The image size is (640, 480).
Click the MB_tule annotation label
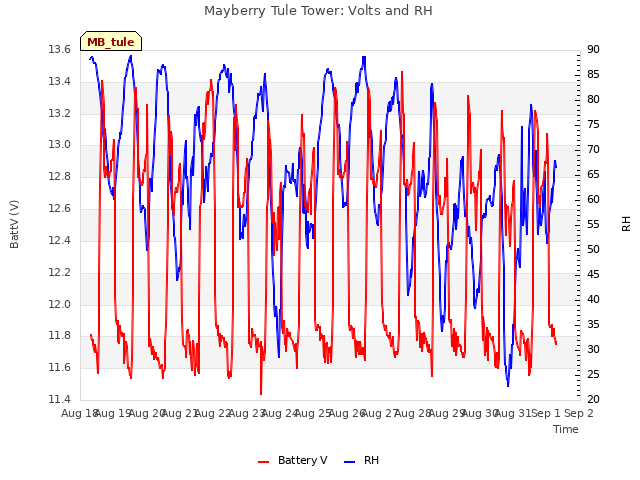pos(111,42)
